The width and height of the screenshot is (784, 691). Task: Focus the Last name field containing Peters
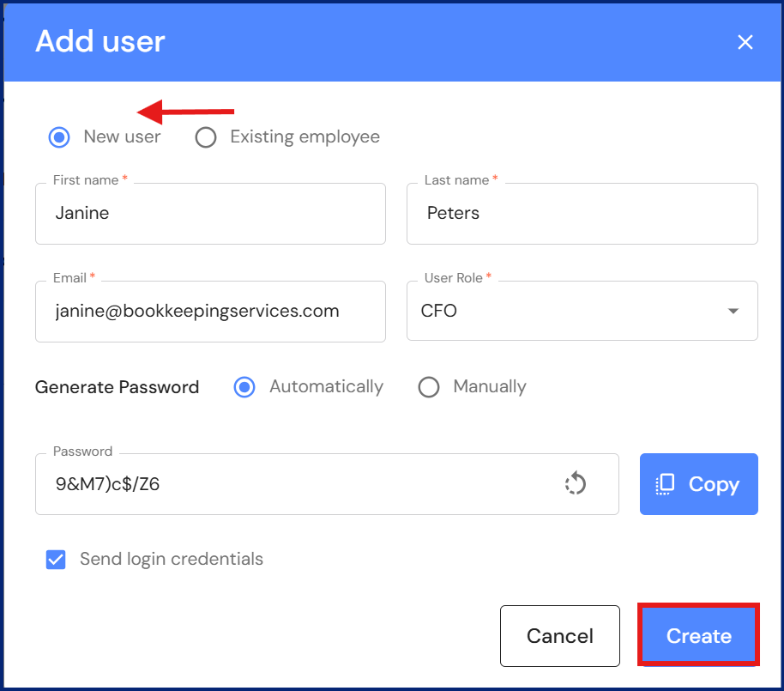(x=582, y=214)
